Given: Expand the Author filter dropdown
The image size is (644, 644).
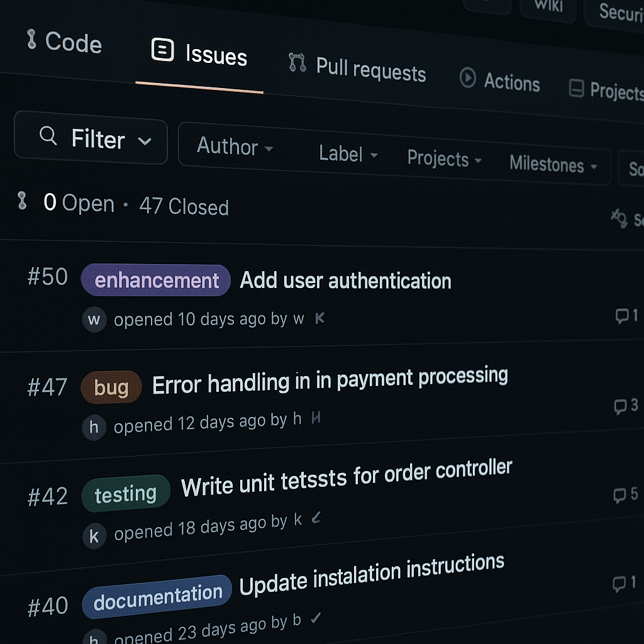Looking at the screenshot, I should (x=235, y=148).
